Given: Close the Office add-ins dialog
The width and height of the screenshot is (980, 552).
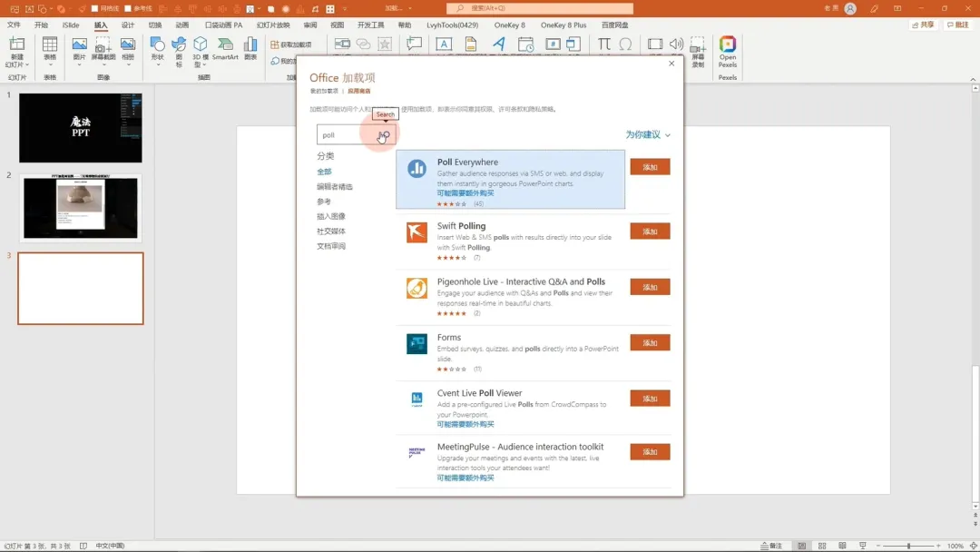Looking at the screenshot, I should pos(671,64).
